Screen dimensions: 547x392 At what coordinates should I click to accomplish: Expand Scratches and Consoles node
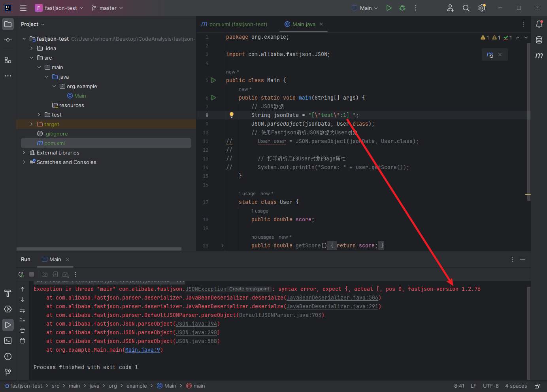[x=24, y=162]
